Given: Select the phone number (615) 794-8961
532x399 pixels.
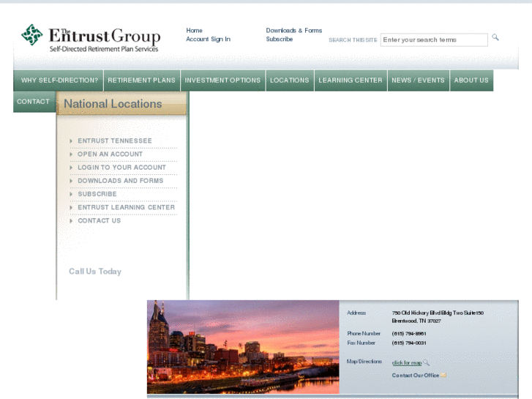Looking at the screenshot, I should [x=409, y=333].
